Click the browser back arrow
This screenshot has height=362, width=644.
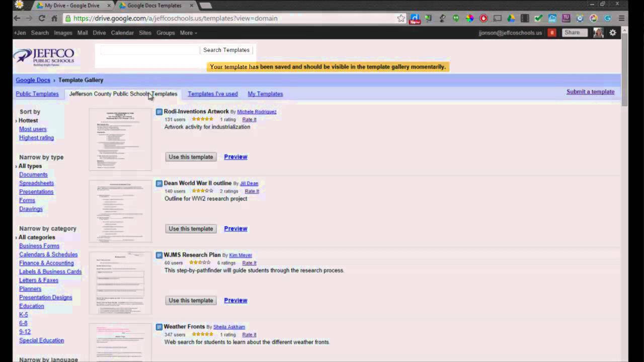coord(17,18)
